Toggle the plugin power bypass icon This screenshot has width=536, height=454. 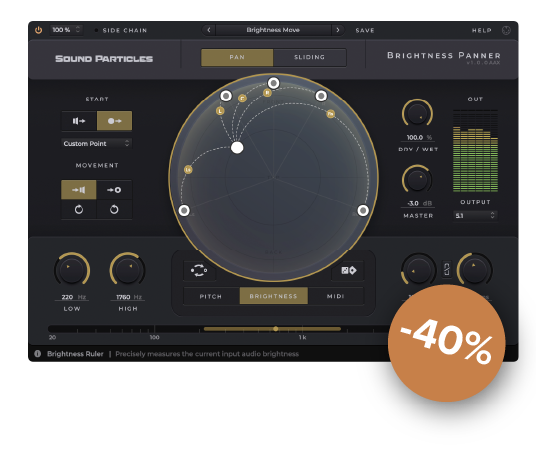(38, 30)
